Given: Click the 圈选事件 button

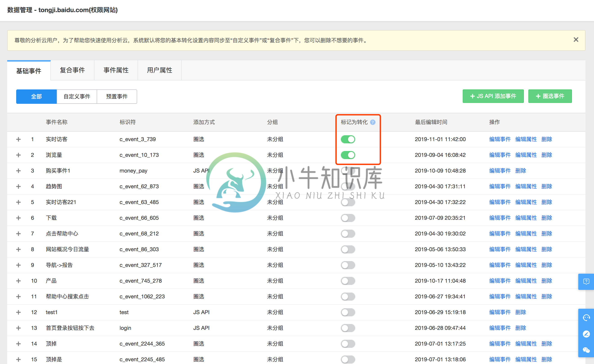Looking at the screenshot, I should (550, 96).
